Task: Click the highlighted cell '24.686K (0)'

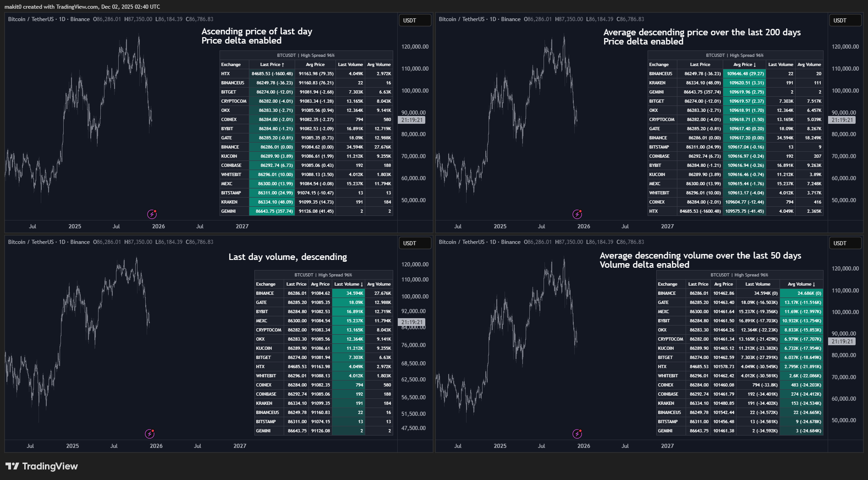Action: 801,293
